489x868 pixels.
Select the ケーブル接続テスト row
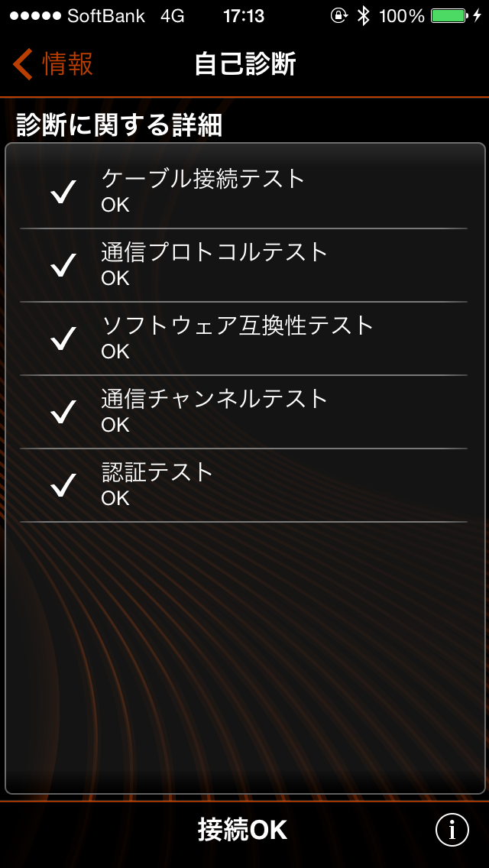[x=243, y=191]
